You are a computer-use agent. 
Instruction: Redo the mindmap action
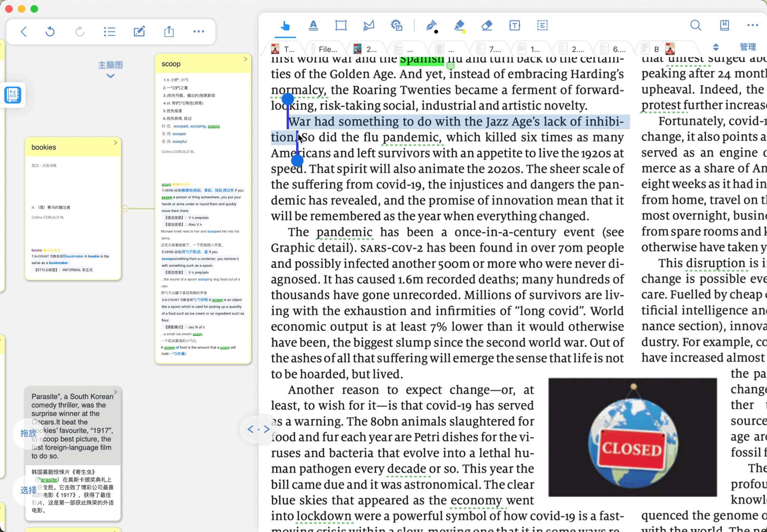pyautogui.click(x=79, y=31)
